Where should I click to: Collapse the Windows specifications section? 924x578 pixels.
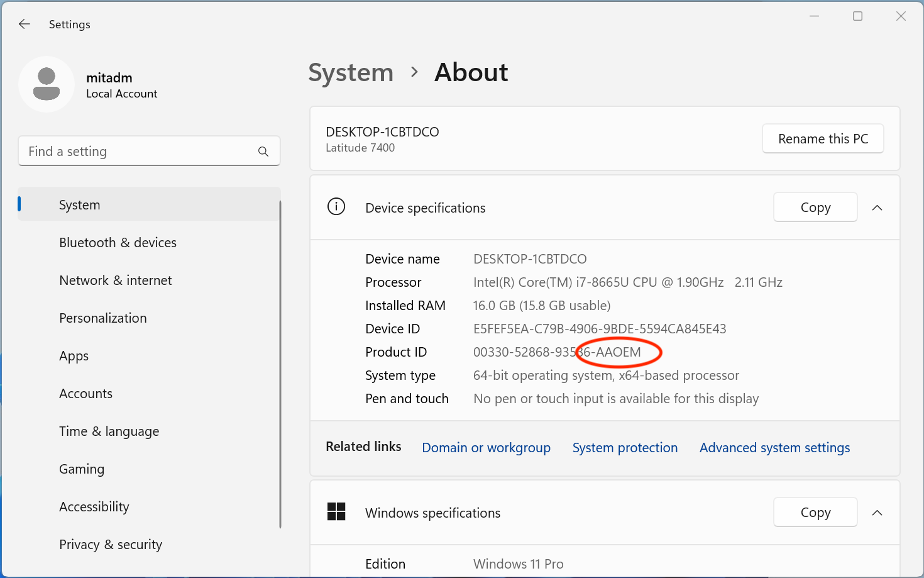pyautogui.click(x=877, y=513)
